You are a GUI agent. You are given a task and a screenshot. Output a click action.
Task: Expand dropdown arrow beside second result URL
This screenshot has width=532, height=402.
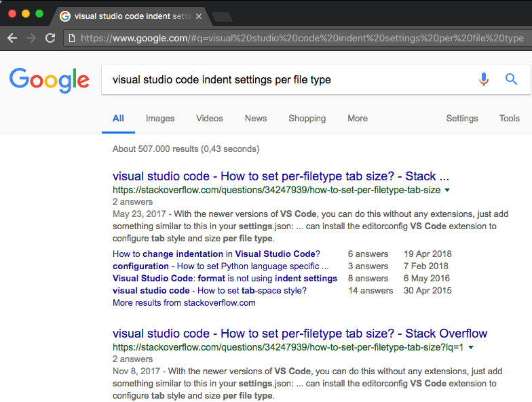(x=471, y=347)
